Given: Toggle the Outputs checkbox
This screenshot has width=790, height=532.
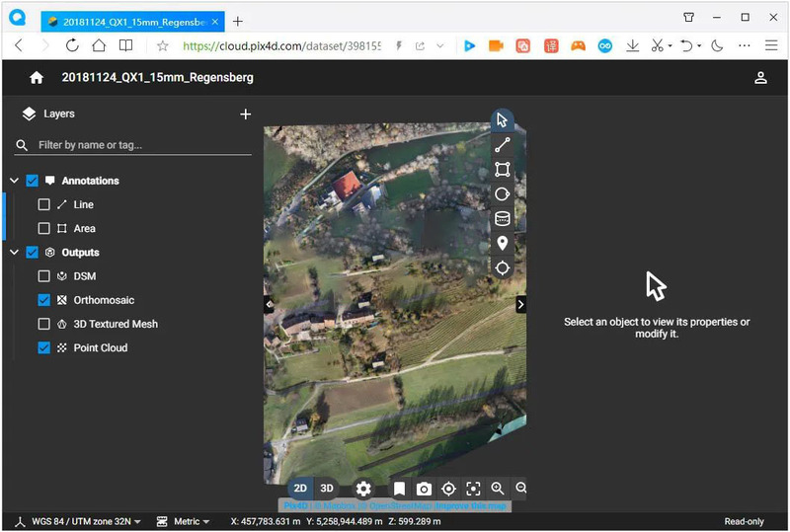Looking at the screenshot, I should [x=32, y=253].
